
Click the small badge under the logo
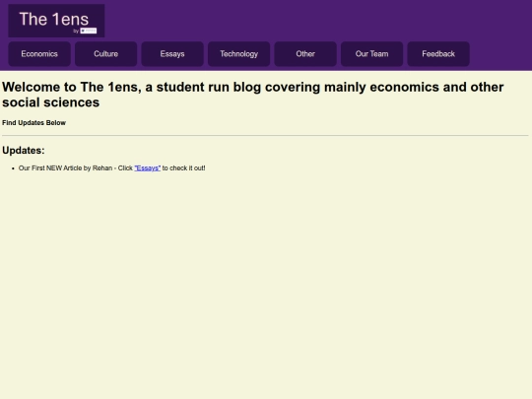coord(89,31)
